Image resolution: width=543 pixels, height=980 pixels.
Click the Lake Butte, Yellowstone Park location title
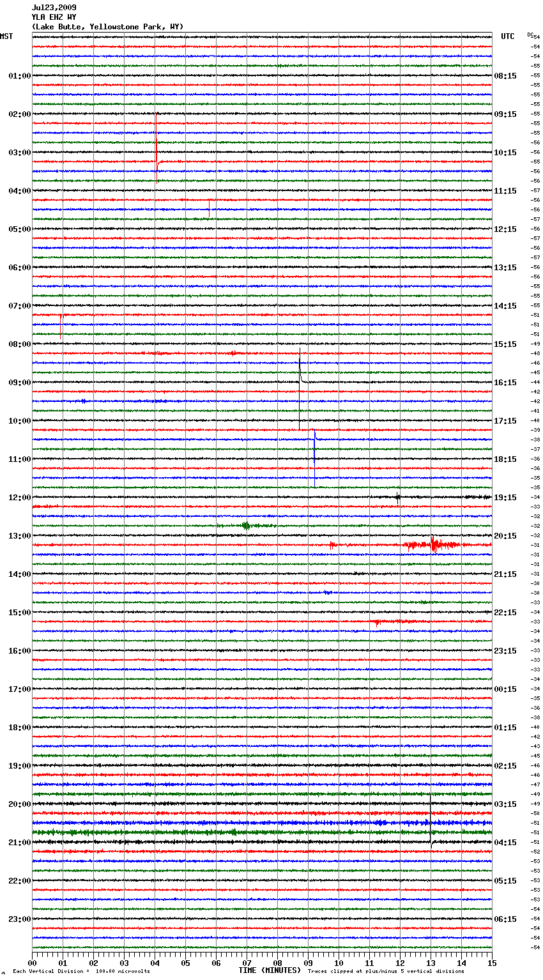click(107, 27)
